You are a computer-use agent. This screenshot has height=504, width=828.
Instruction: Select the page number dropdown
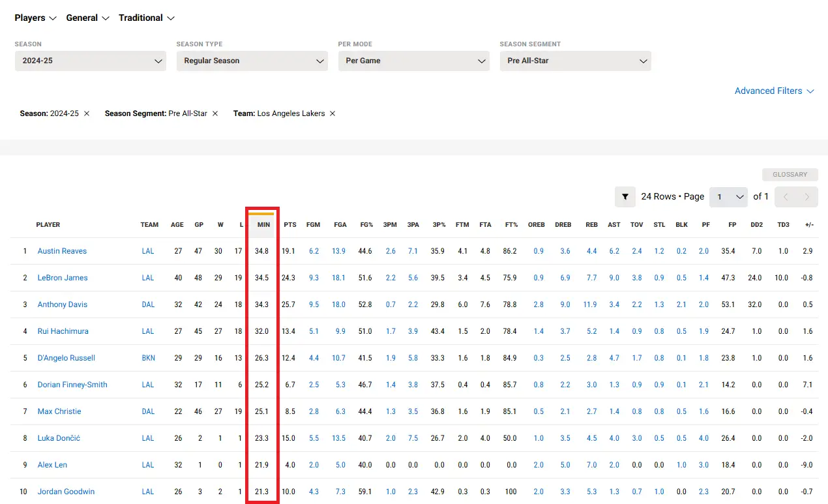(x=728, y=196)
